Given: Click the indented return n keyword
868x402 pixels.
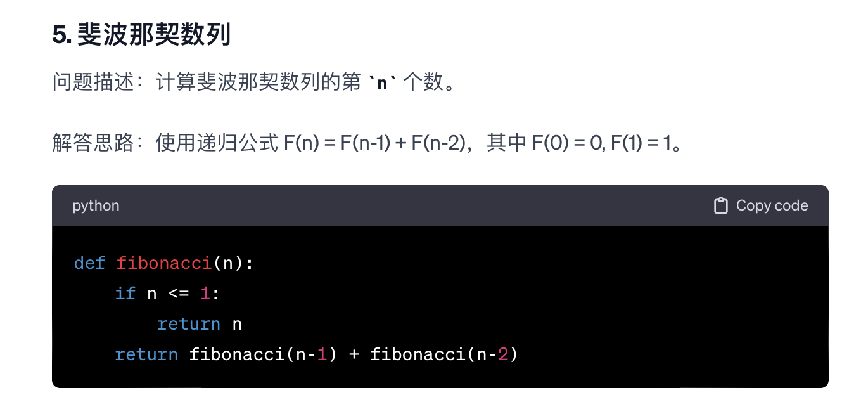Looking at the screenshot, I should coord(189,323).
